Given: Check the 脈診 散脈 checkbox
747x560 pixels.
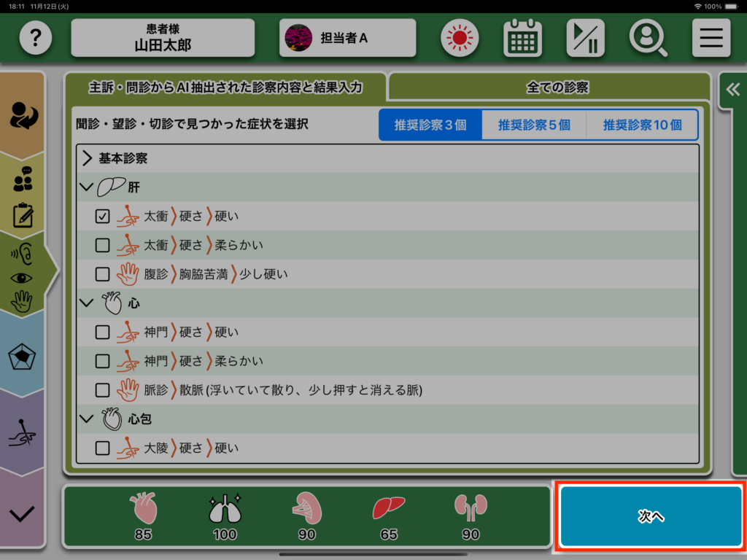Looking at the screenshot, I should (x=103, y=390).
